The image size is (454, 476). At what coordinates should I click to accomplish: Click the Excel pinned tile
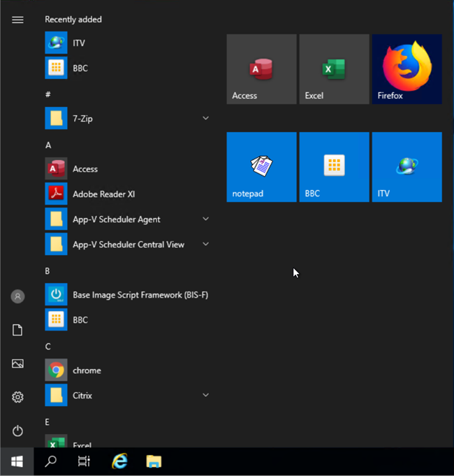point(334,69)
